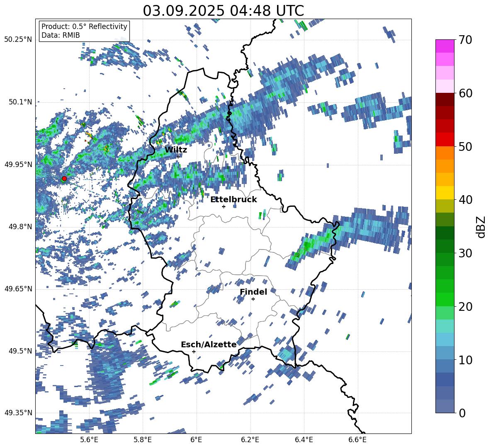Screen dimensions: 491x448
Task: Click the 50.25°N latitude label
Action: [x=18, y=40]
